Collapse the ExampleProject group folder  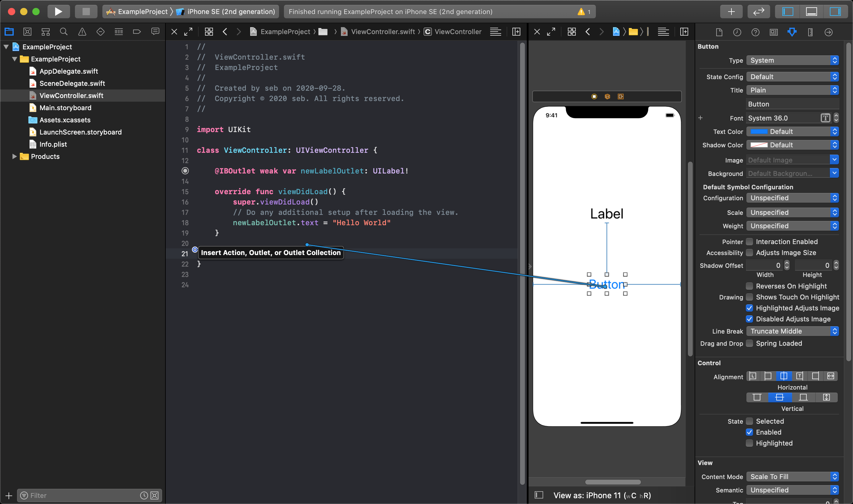15,59
